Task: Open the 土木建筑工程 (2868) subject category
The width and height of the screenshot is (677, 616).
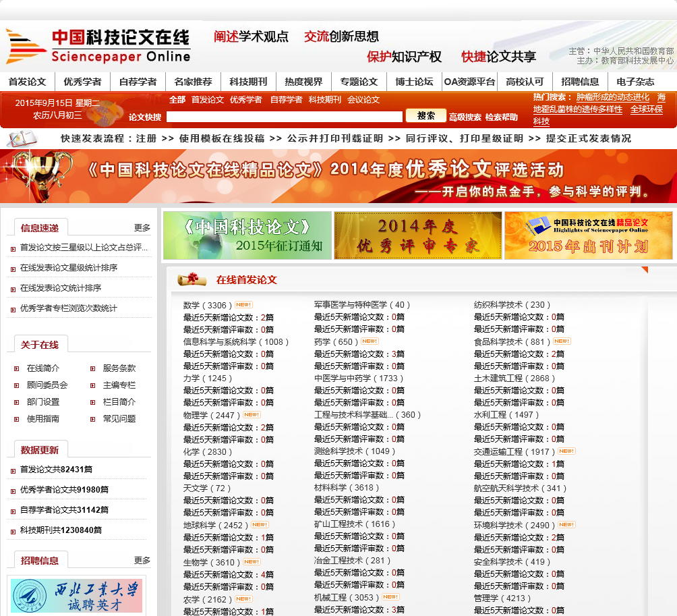Action: point(514,378)
